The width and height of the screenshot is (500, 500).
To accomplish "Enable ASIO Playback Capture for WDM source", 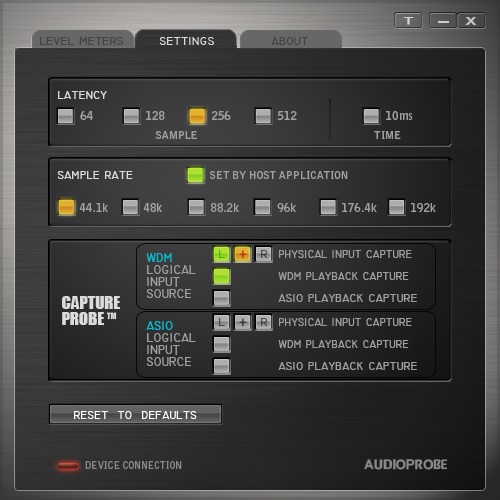I will [222, 298].
